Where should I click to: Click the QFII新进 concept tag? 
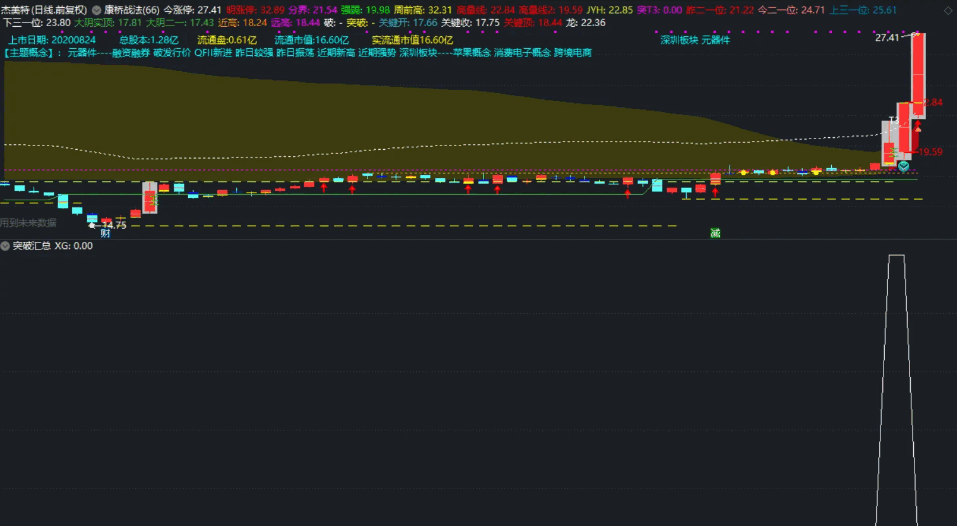click(213, 53)
